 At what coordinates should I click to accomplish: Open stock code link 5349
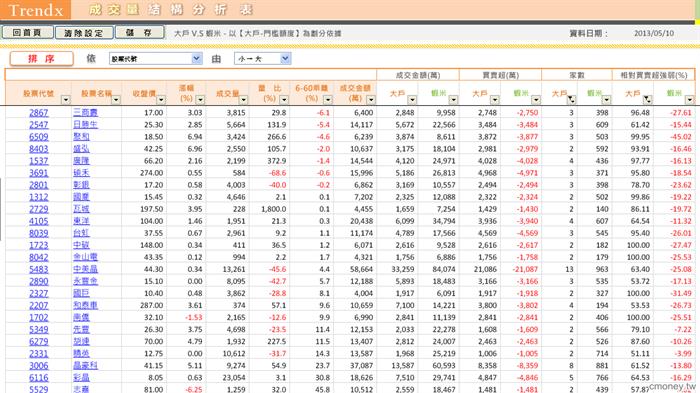(38, 330)
